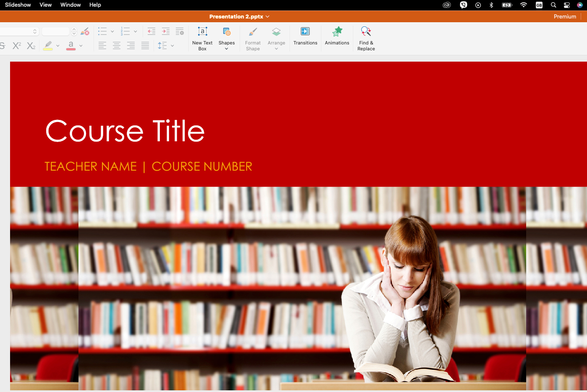The width and height of the screenshot is (587, 392).
Task: Open the Window menu
Action: tap(70, 5)
